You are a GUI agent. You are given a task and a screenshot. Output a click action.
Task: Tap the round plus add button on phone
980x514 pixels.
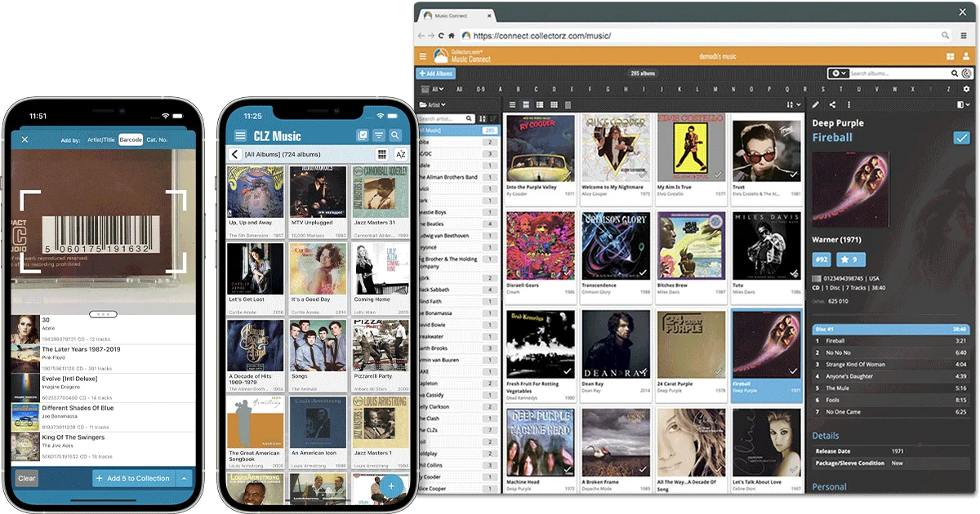[391, 486]
